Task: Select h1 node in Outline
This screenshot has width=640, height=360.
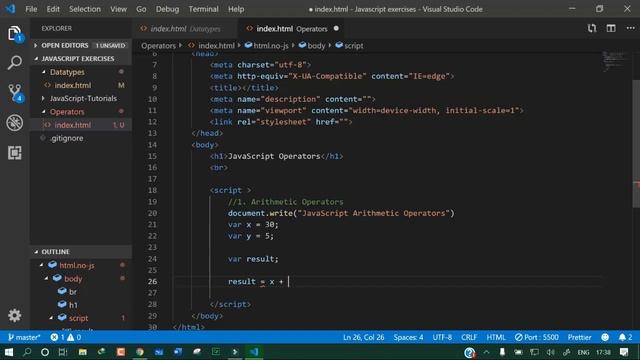Action: point(73,305)
